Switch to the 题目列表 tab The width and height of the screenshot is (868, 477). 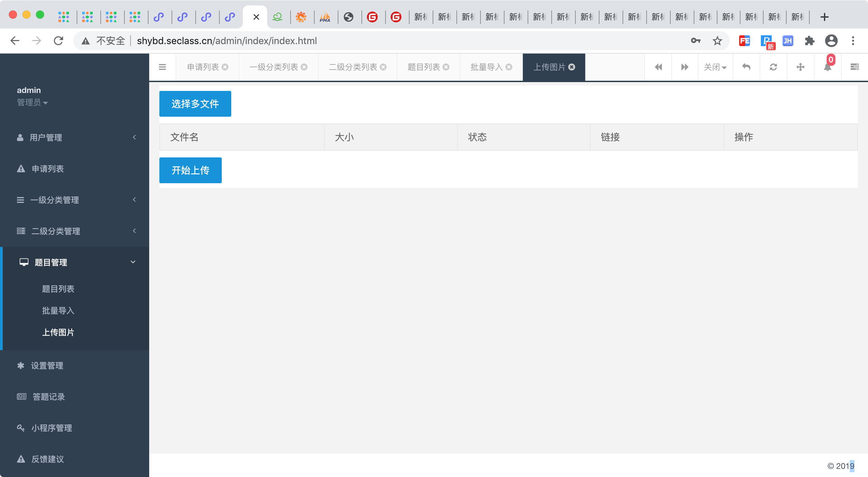click(x=424, y=67)
